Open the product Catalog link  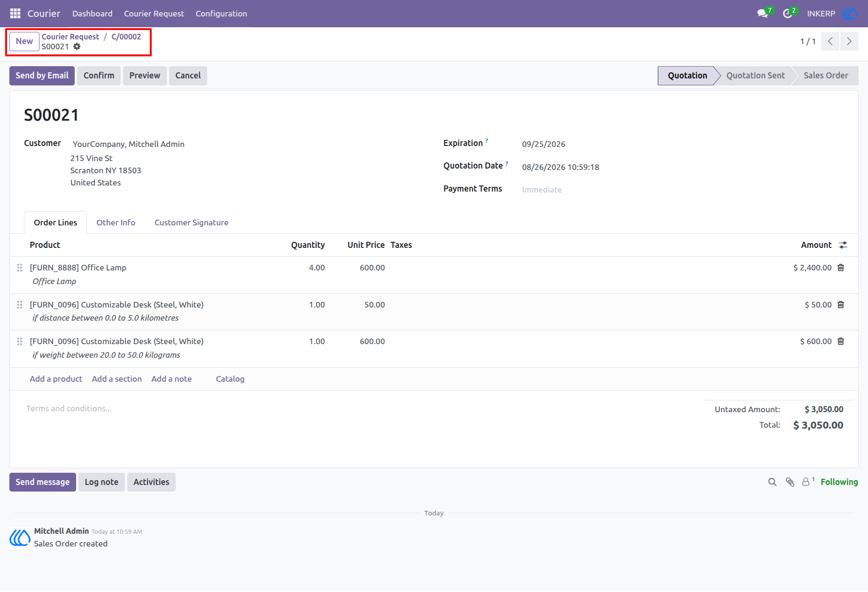click(230, 379)
